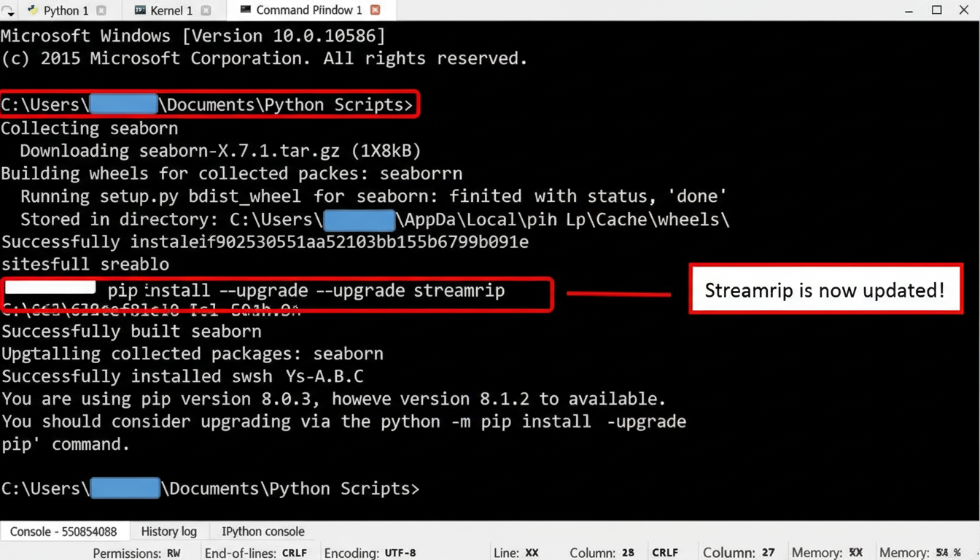Select the Command Window 1 tab

309,10
